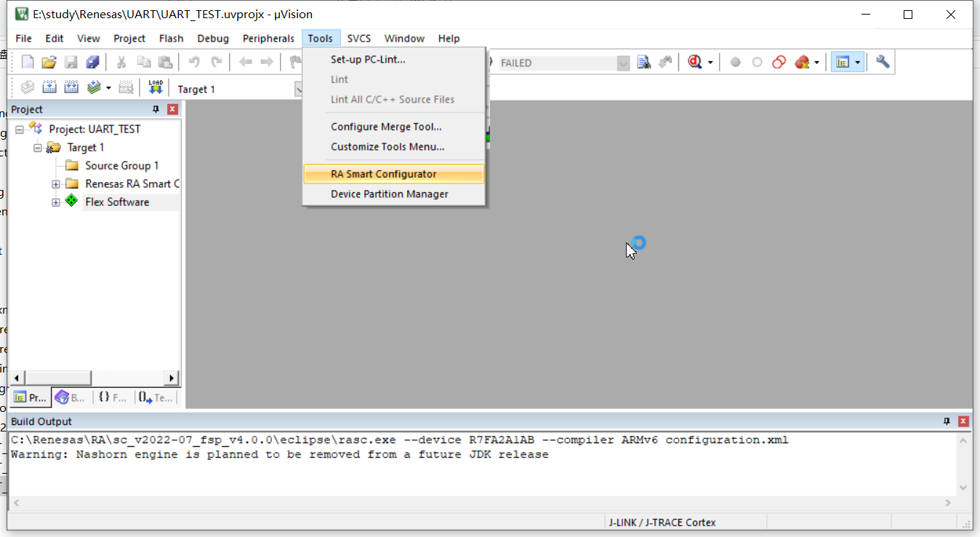Click the Build target icon
Viewport: 980px width, 537px height.
(x=49, y=88)
